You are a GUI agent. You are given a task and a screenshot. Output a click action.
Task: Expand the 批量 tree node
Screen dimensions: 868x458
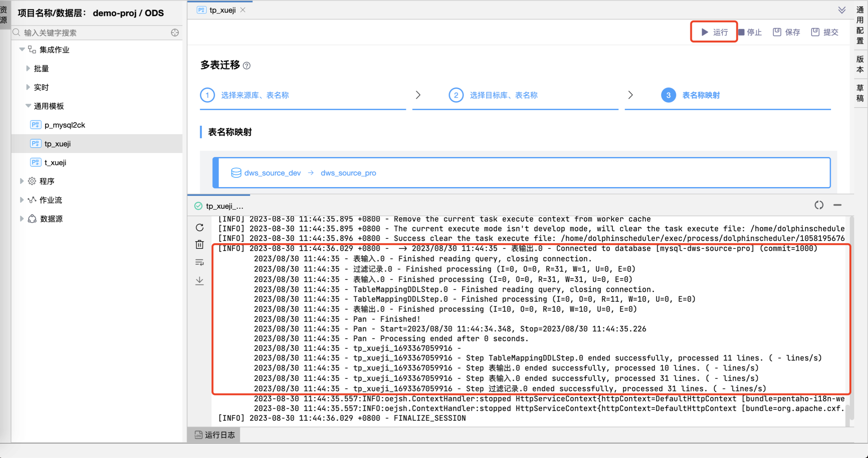(28, 69)
